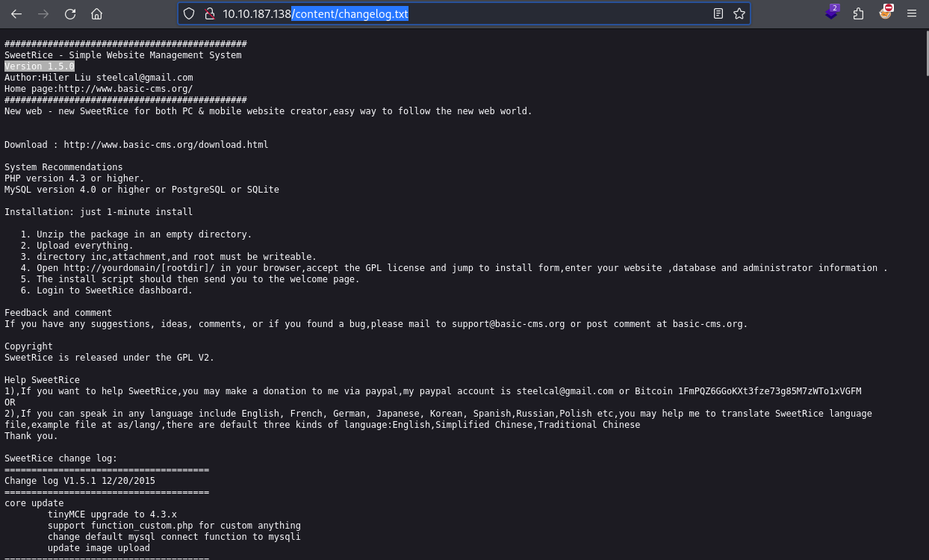The width and height of the screenshot is (929, 560).
Task: Click the 'core update' line
Action: pos(34,503)
